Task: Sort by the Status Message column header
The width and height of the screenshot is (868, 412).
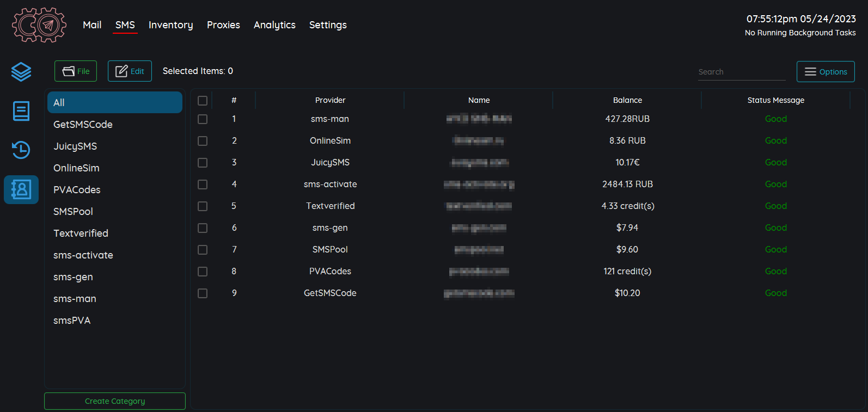Action: tap(775, 100)
